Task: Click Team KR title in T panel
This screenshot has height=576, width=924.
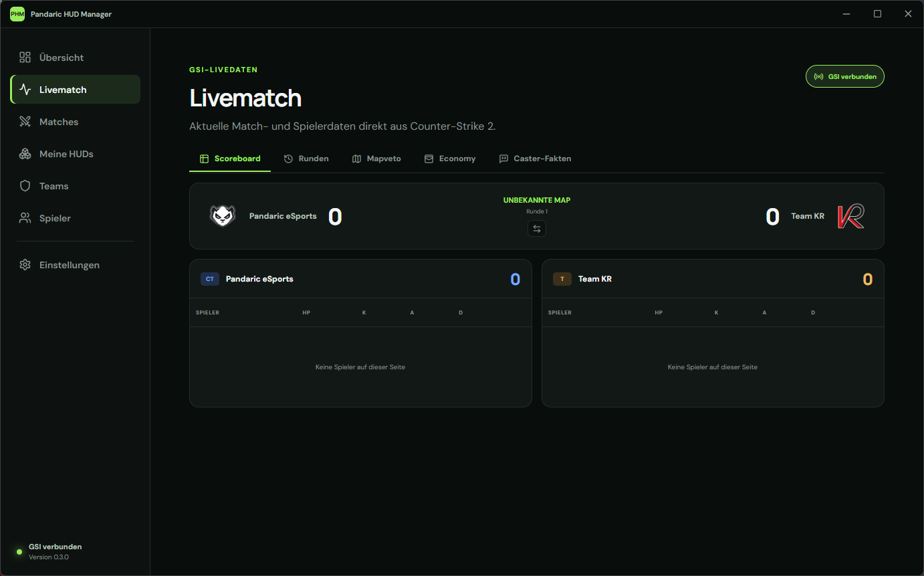Action: click(595, 279)
